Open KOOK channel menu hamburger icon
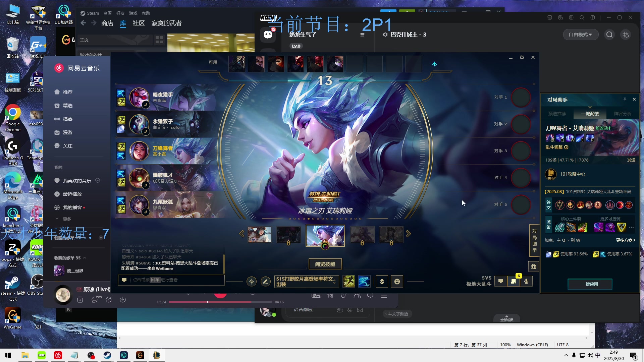Screen dimensions: 644x362 [362, 35]
